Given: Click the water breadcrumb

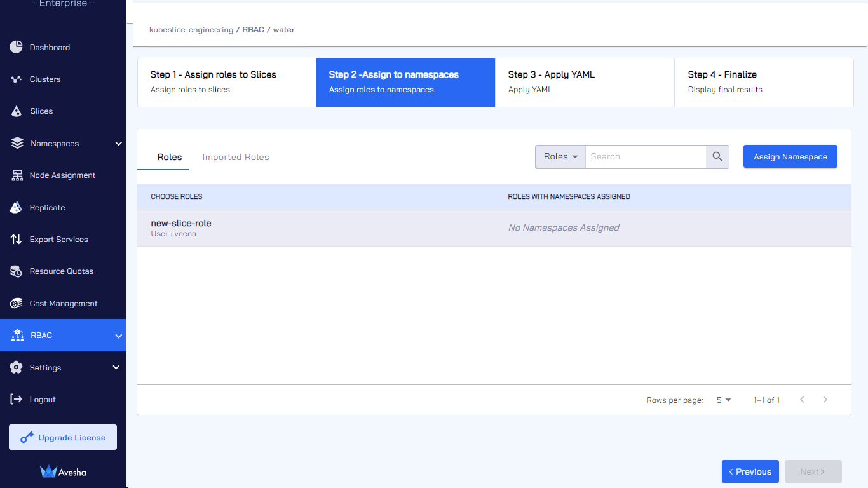Looking at the screenshot, I should coord(284,30).
